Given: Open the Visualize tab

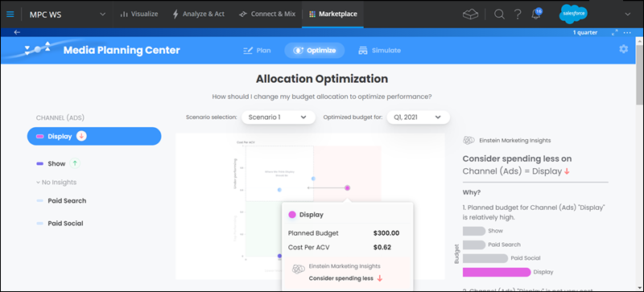Looking at the screenshot, I should (x=138, y=14).
